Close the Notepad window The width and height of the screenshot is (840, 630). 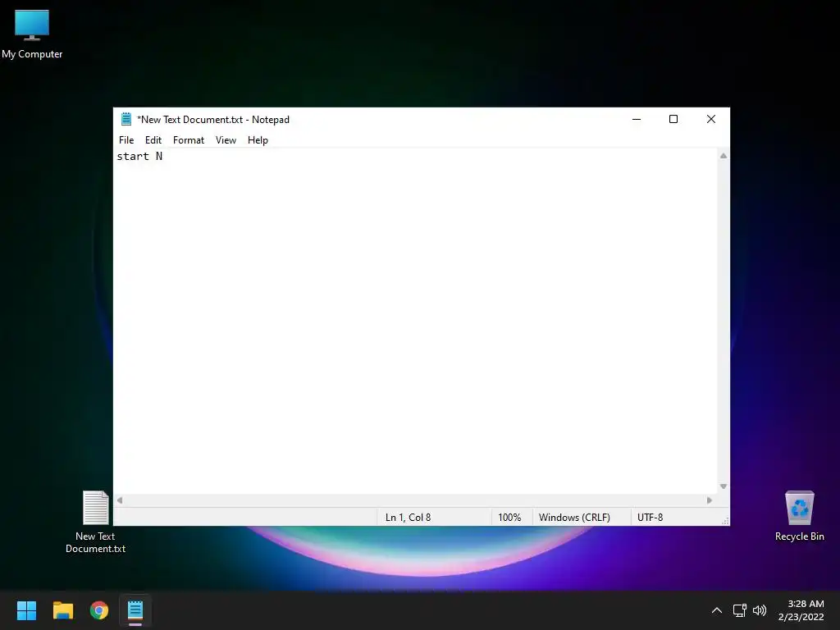click(711, 119)
